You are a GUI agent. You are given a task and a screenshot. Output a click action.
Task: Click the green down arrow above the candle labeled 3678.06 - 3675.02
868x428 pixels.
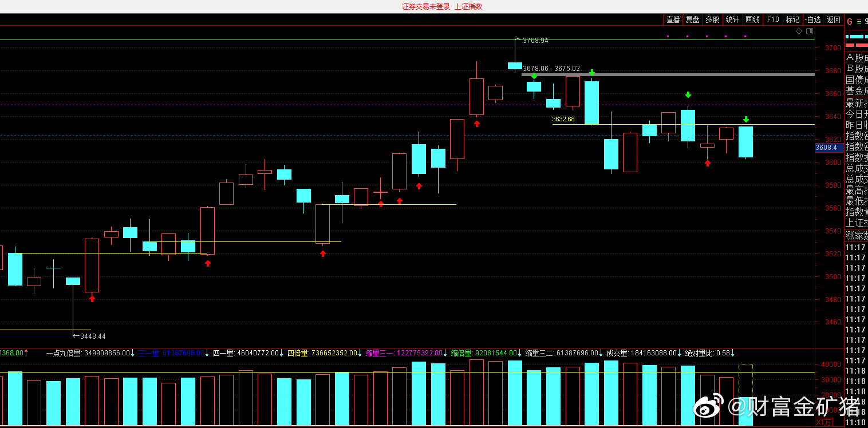[x=534, y=76]
